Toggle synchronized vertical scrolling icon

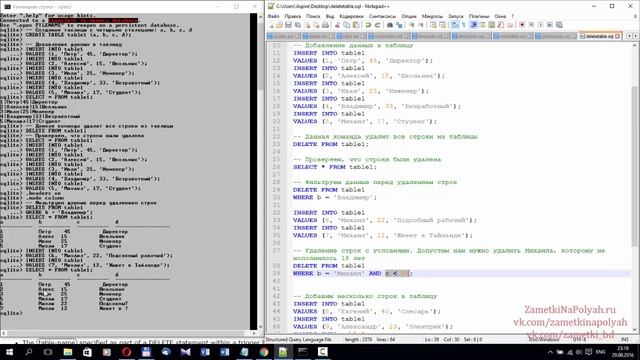click(x=433, y=25)
